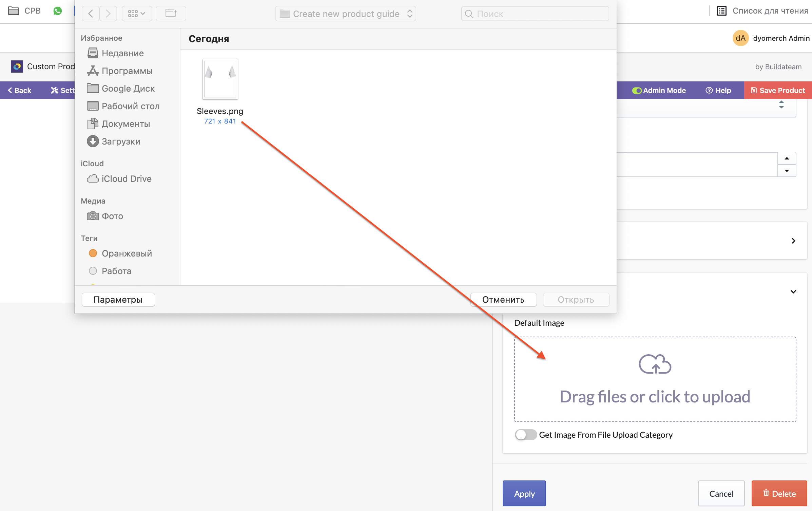Open Документы in the sidebar
This screenshot has width=812, height=511.
click(119, 124)
